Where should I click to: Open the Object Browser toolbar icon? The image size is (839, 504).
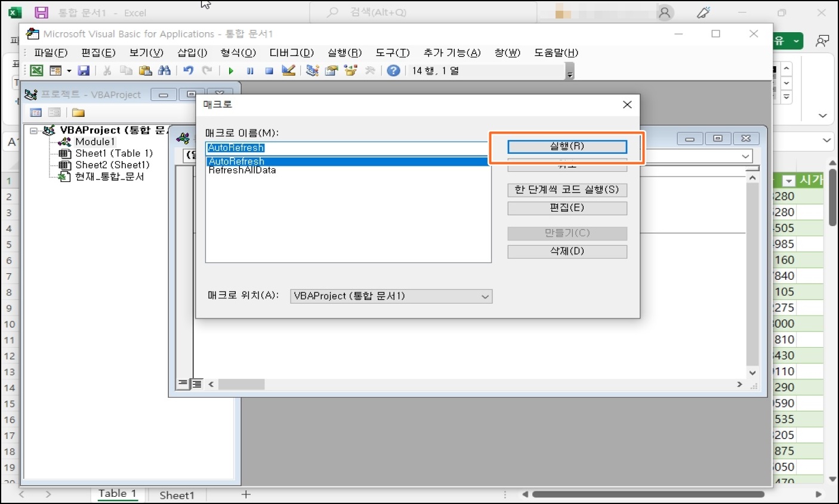coord(350,71)
